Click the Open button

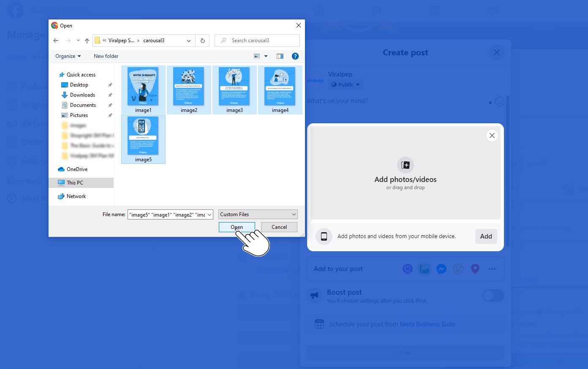click(237, 227)
